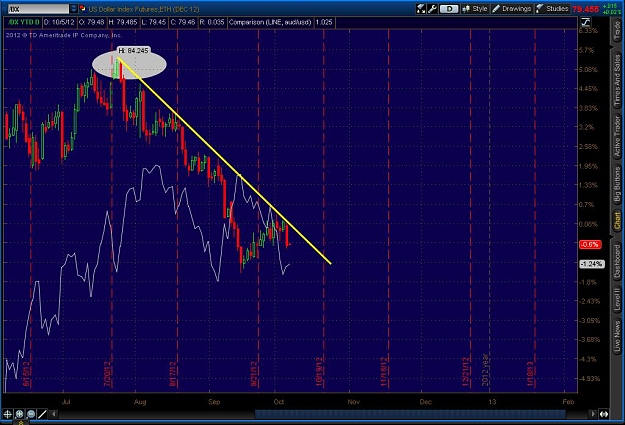The height and width of the screenshot is (425, 625).
Task: Click the /DX symbol input field
Action: 39,9
